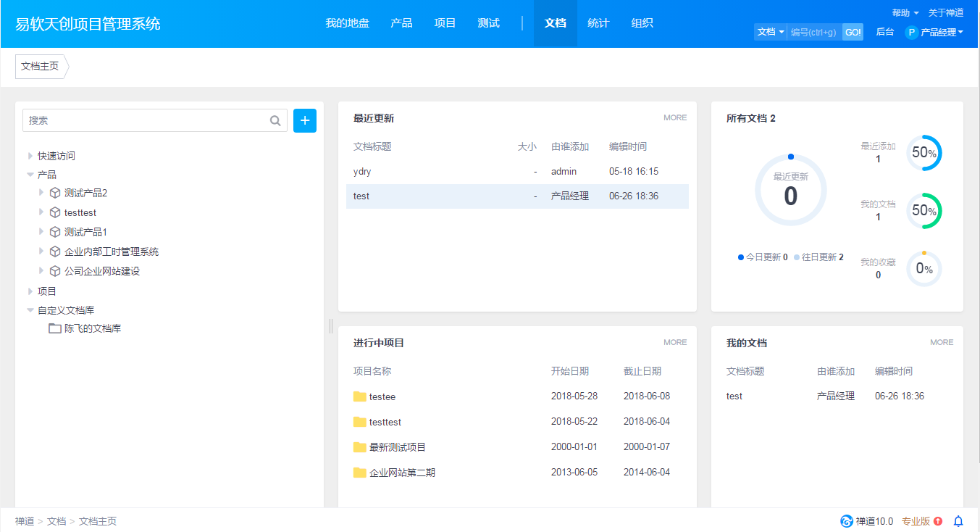Click the 最近添加 50% progress ring
The image size is (980, 532).
tap(924, 153)
